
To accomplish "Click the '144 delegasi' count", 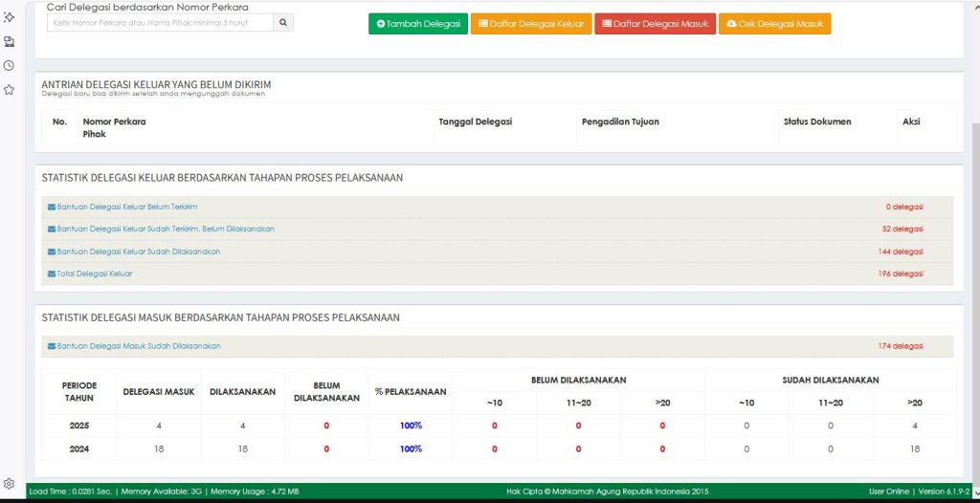I will pyautogui.click(x=901, y=251).
